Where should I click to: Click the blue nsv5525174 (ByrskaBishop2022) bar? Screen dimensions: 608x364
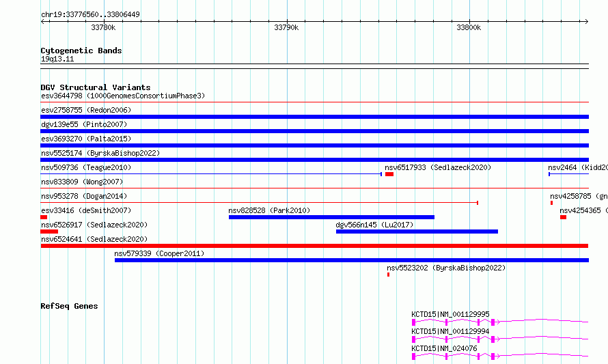pyautogui.click(x=314, y=160)
